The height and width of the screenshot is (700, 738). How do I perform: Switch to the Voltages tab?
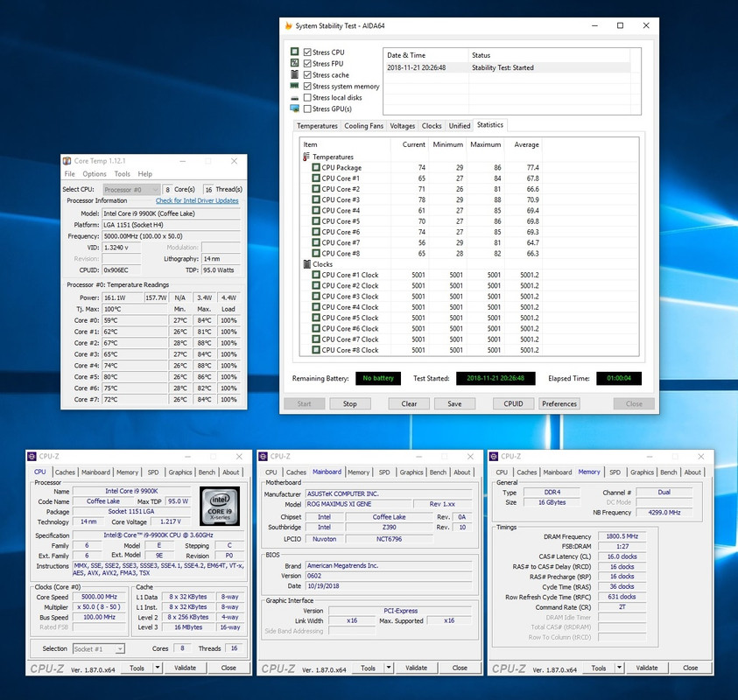coord(403,126)
